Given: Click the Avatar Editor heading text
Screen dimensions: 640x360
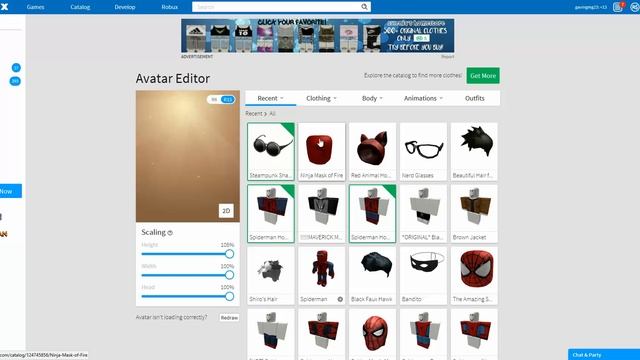Looking at the screenshot, I should tap(173, 78).
